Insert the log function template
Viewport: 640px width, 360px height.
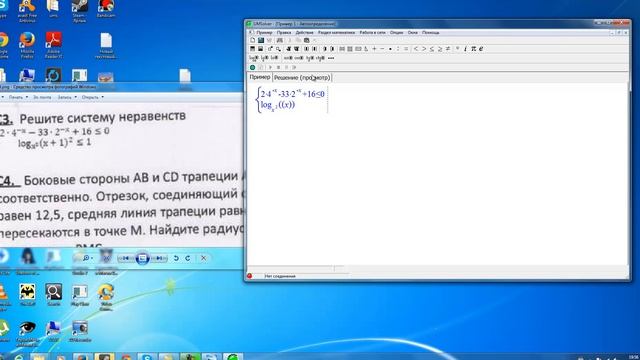[253, 58]
